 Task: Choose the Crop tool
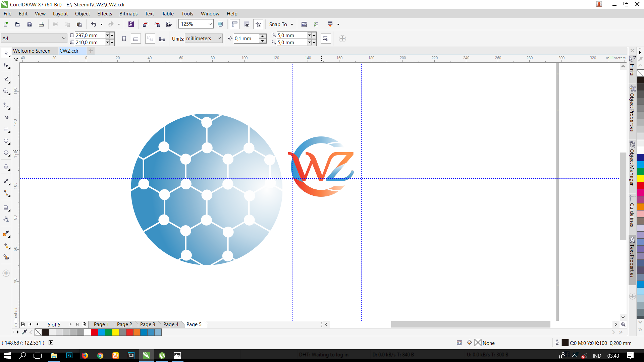pos(6,79)
